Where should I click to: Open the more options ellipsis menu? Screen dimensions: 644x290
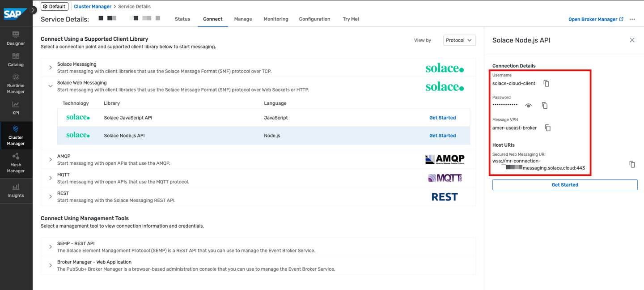coord(632,19)
